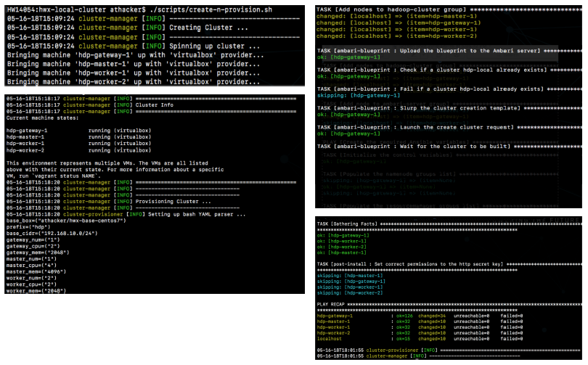Click the hdp-gateway-1 recap row with ok=126
The width and height of the screenshot is (588, 365).
click(420, 316)
